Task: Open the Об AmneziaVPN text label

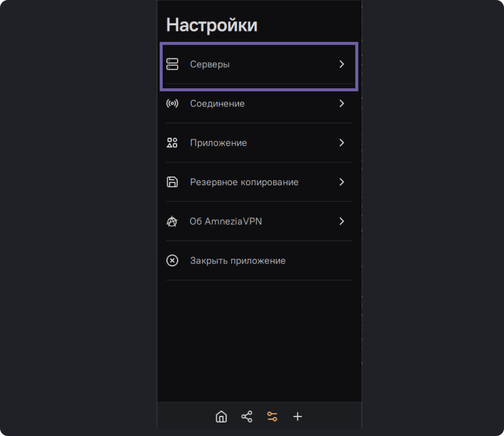Action: click(226, 221)
